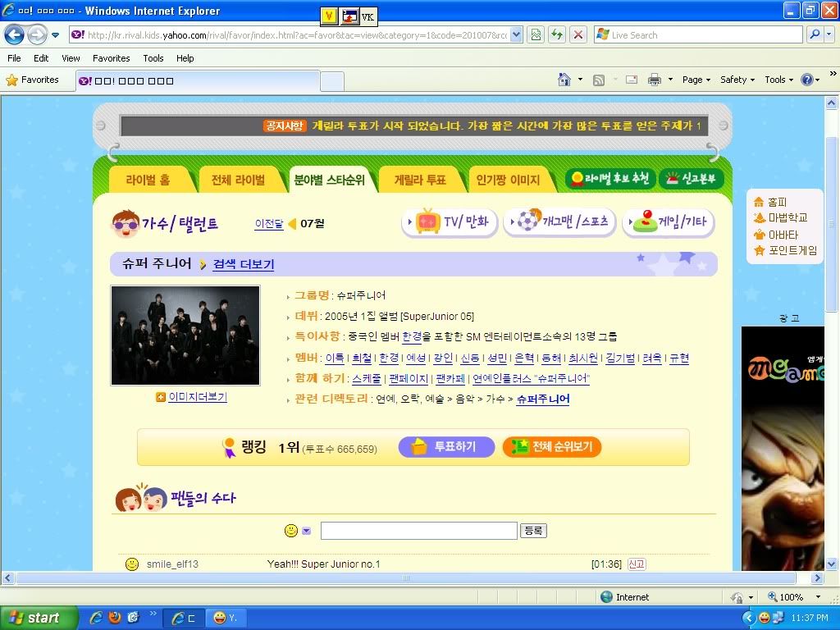840x630 pixels.
Task: Click the address bar URL field
Action: (290, 35)
